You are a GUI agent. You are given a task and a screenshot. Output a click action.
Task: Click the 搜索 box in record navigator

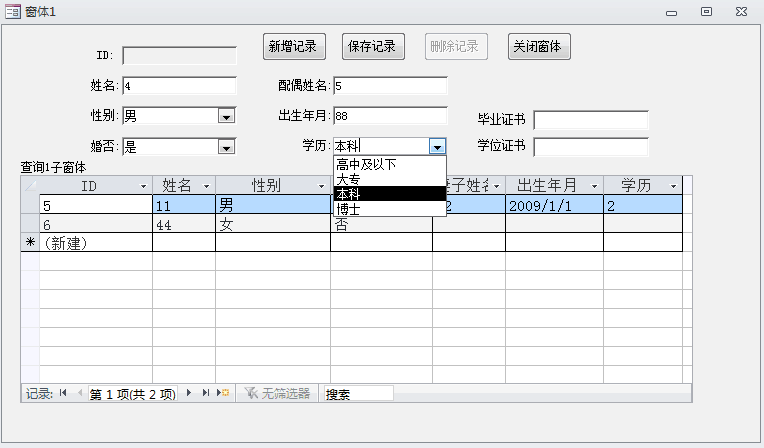coord(359,393)
